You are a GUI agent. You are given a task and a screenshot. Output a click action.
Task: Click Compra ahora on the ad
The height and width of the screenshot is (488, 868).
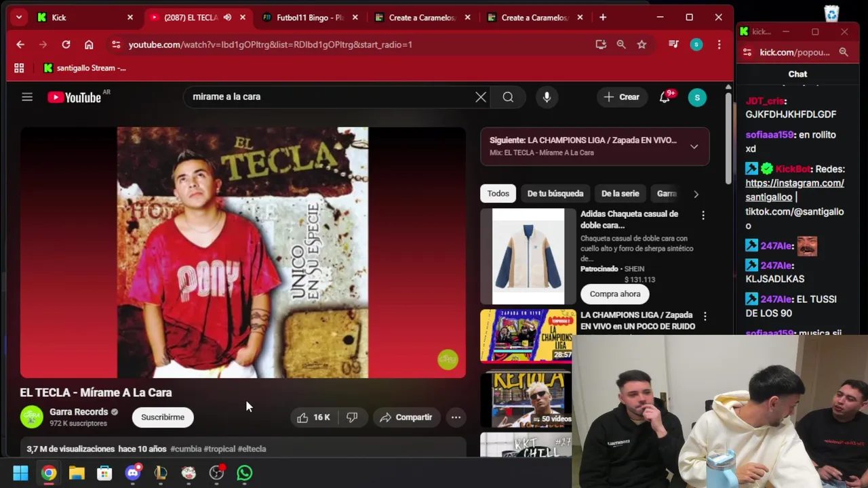(615, 294)
